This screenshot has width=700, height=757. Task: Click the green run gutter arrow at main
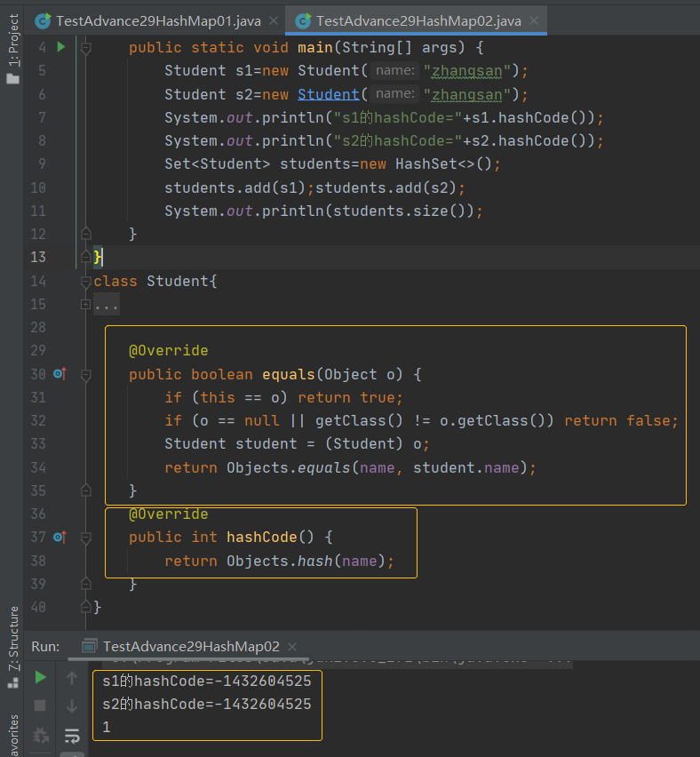60,47
